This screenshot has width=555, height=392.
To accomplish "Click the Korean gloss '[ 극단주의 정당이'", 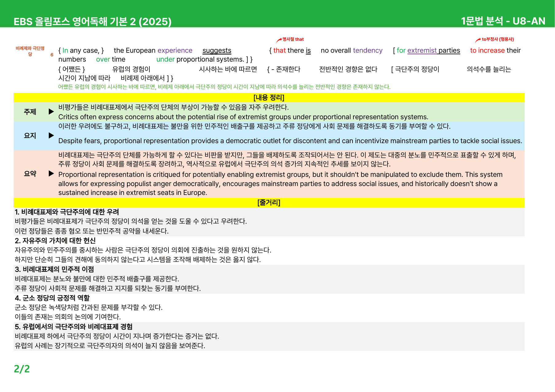I will click(x=415, y=69).
